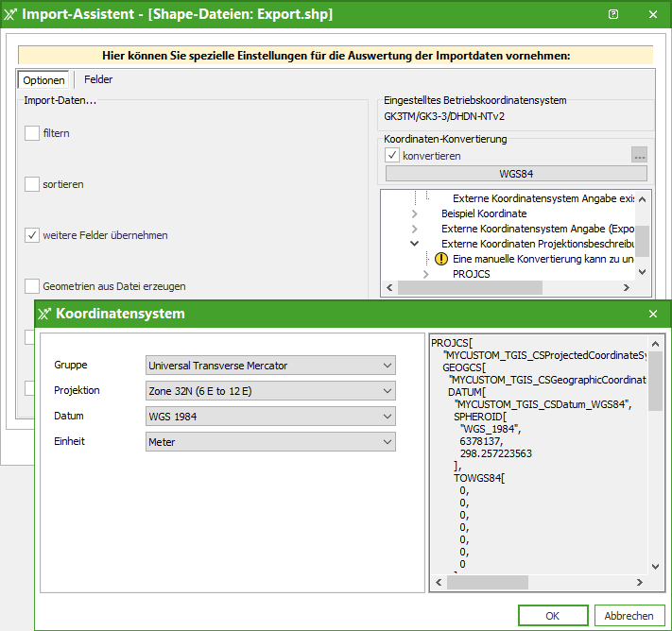Click the Abbrechen button
The width and height of the screenshot is (672, 631).
pyautogui.click(x=629, y=615)
